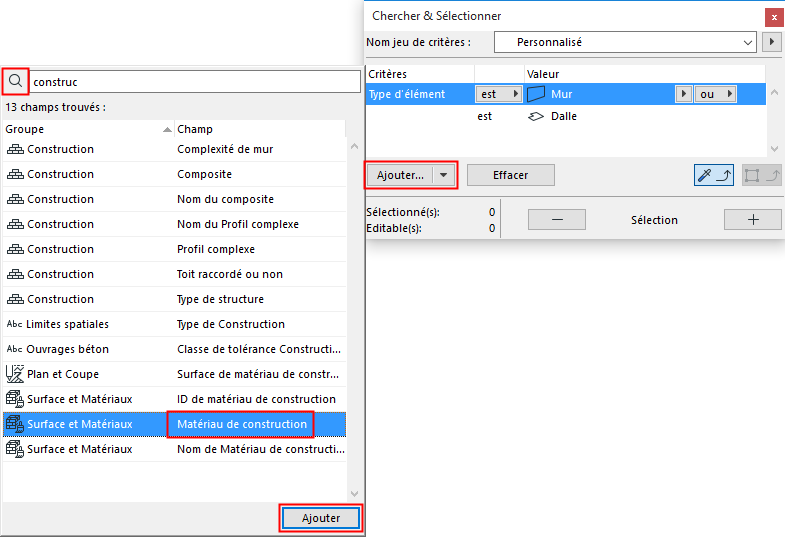Screen dimensions: 785x537
Task: Toggle the eyedropper pick-up settings button
Action: coord(714,175)
